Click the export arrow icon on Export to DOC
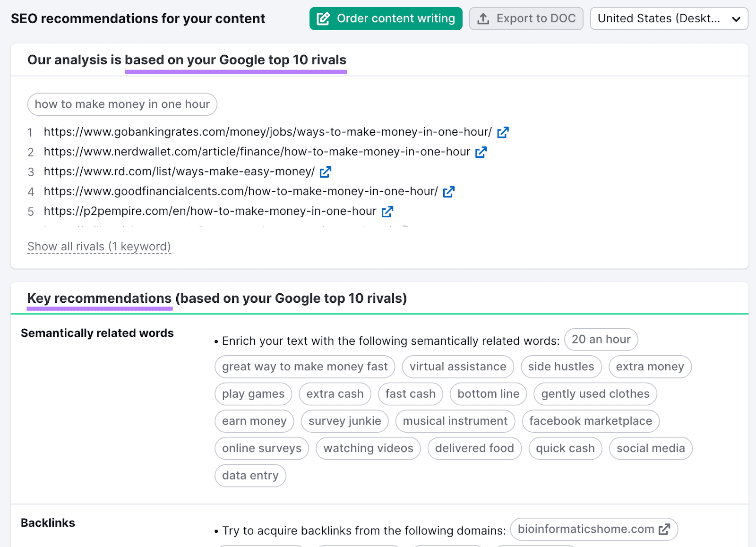The image size is (756, 547). click(483, 18)
